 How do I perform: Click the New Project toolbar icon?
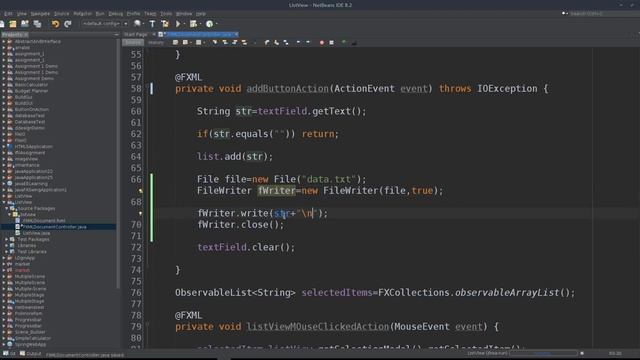point(13,24)
